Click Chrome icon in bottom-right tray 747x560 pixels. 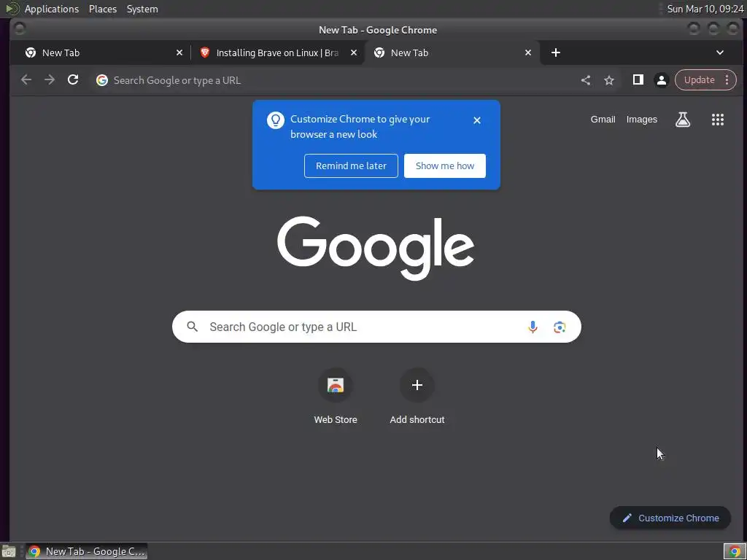click(x=735, y=551)
